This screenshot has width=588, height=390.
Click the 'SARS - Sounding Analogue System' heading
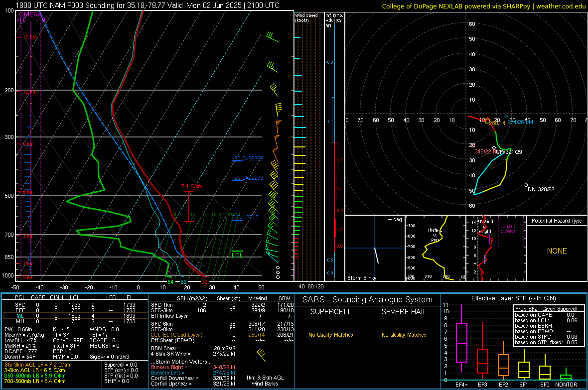click(x=368, y=300)
